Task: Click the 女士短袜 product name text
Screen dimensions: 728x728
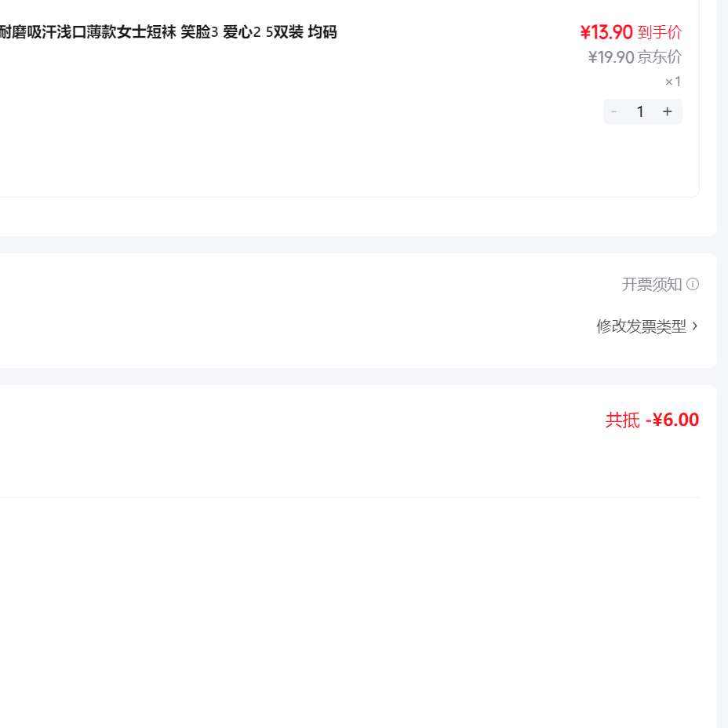Action: tap(147, 32)
